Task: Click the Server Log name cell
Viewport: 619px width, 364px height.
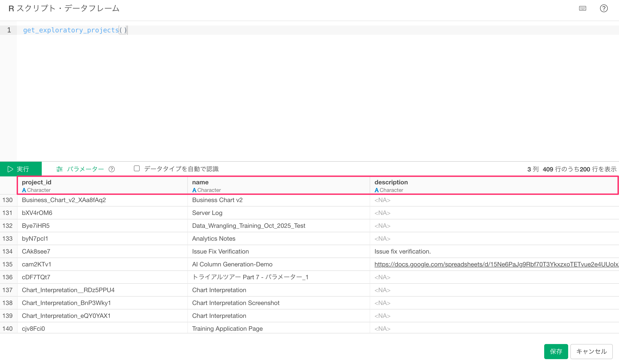Action: click(x=207, y=213)
